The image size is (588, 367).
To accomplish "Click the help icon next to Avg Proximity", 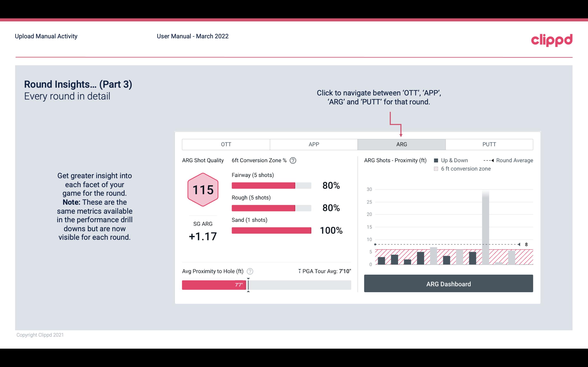I will coord(250,271).
